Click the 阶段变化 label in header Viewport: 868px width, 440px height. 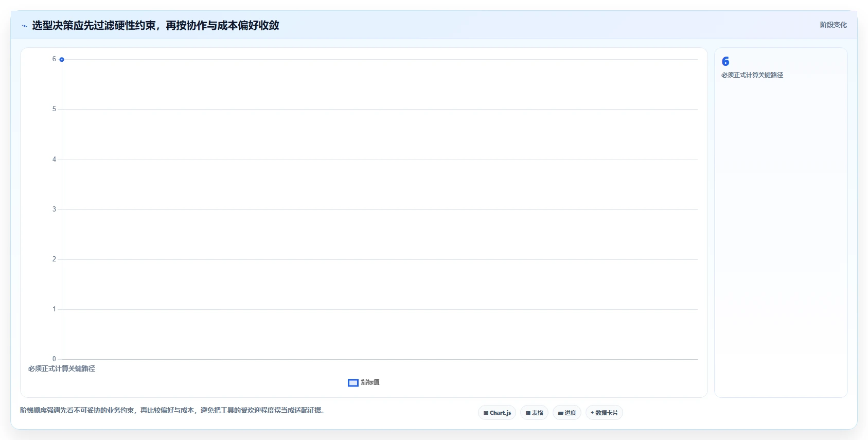833,25
